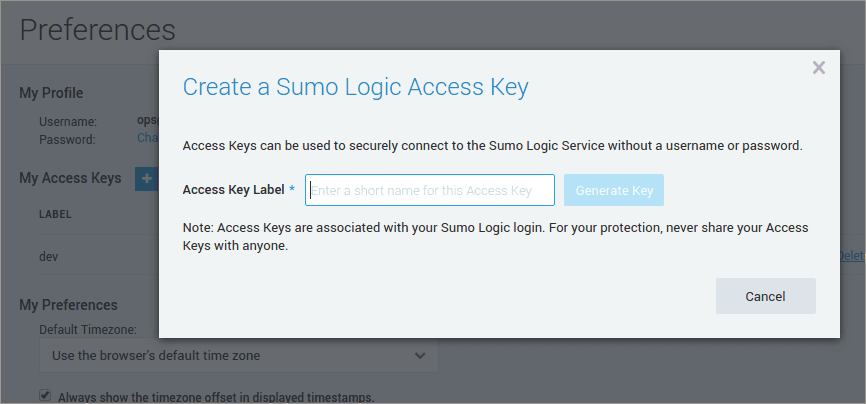Toggle the always show timezone offset checkbox

[x=45, y=396]
